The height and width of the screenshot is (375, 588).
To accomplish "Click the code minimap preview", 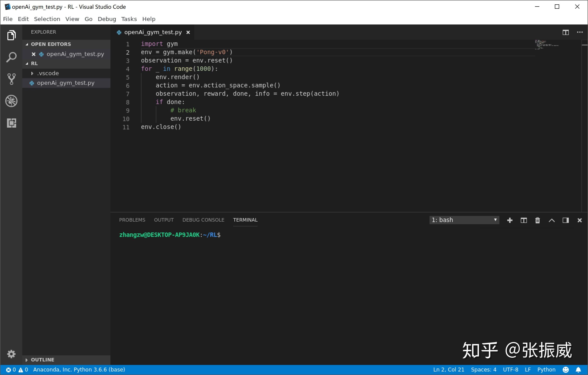I will click(547, 45).
